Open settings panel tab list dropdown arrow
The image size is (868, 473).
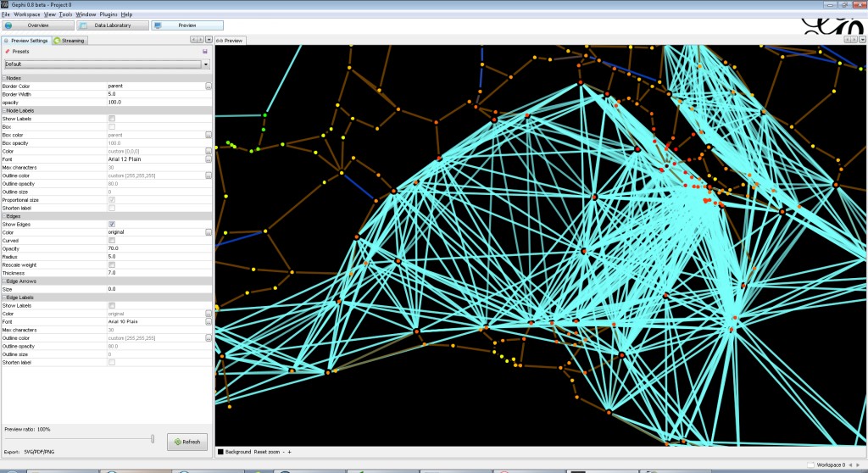209,40
